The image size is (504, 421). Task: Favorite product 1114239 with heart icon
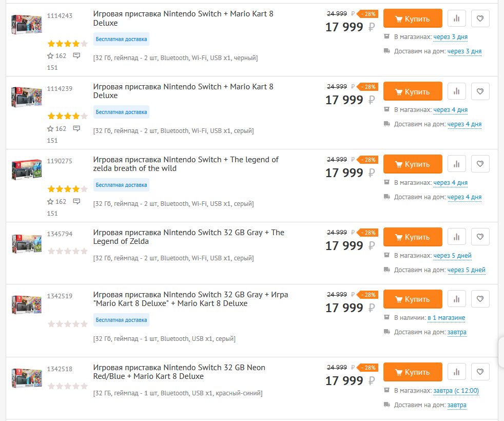pos(480,91)
